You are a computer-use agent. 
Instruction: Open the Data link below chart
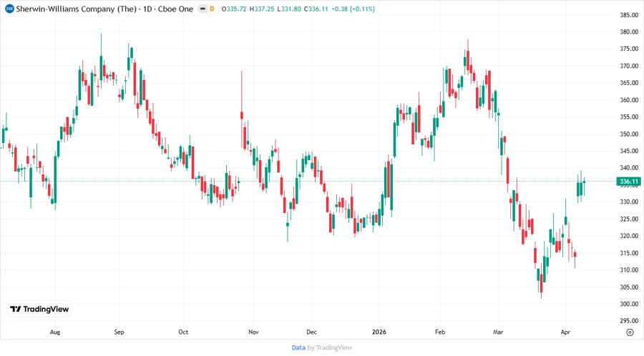pos(298,348)
